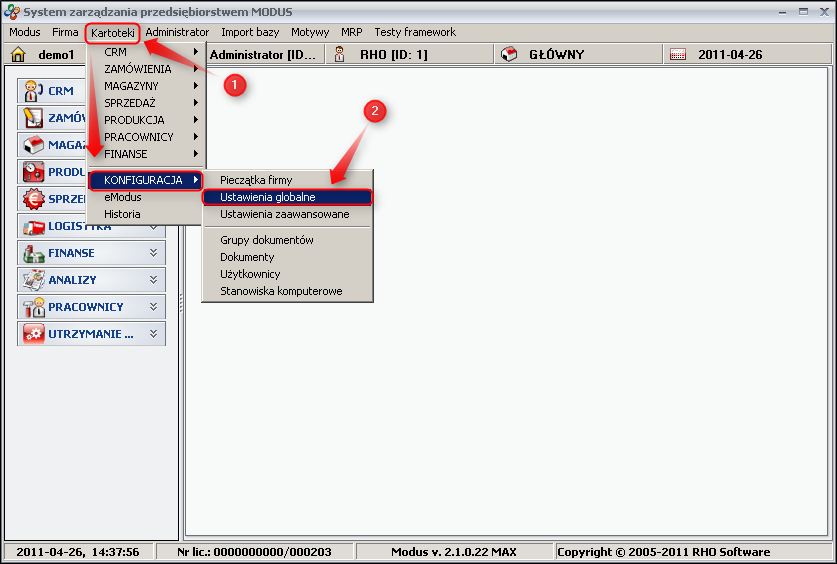Select Dokumenty from the submenu
This screenshot has width=837, height=564.
[287, 257]
